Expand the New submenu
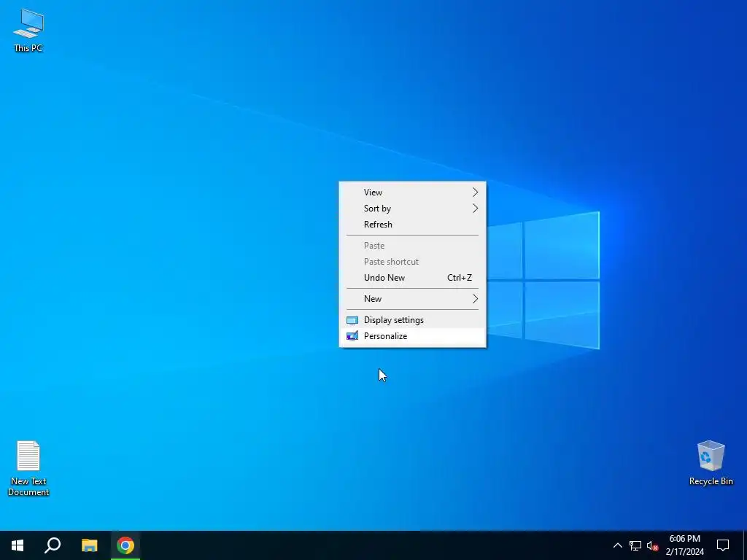This screenshot has width=747, height=560. [x=413, y=299]
